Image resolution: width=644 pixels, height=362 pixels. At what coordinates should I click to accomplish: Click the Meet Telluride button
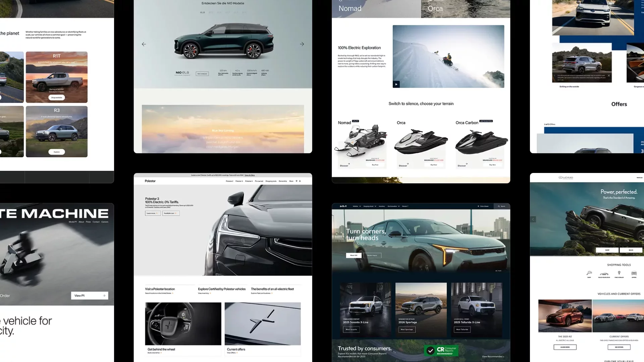(x=462, y=329)
